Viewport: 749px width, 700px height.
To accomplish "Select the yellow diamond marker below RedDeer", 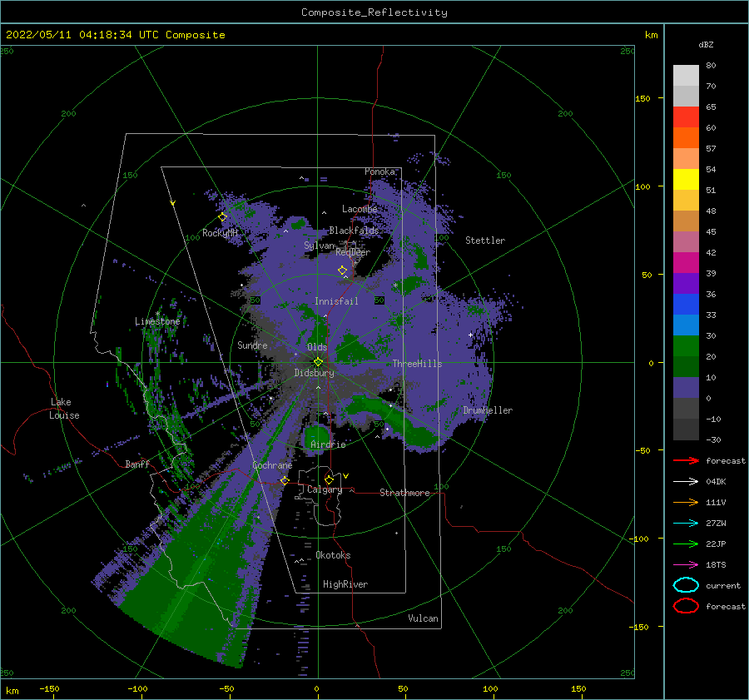I will coord(343,271).
